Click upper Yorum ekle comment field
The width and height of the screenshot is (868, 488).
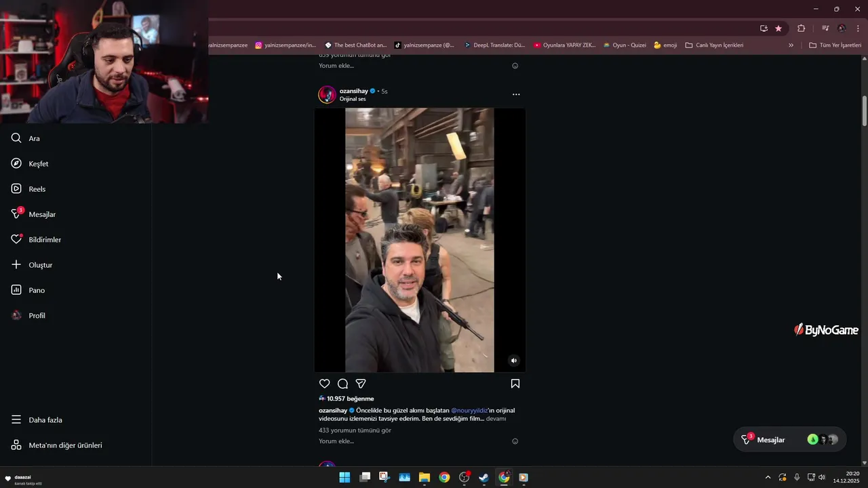336,66
